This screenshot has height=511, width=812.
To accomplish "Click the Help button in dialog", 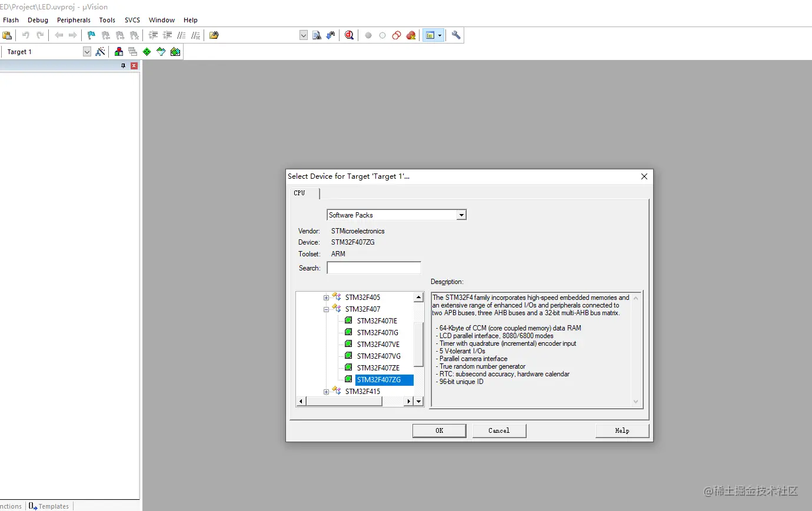I will (x=622, y=430).
